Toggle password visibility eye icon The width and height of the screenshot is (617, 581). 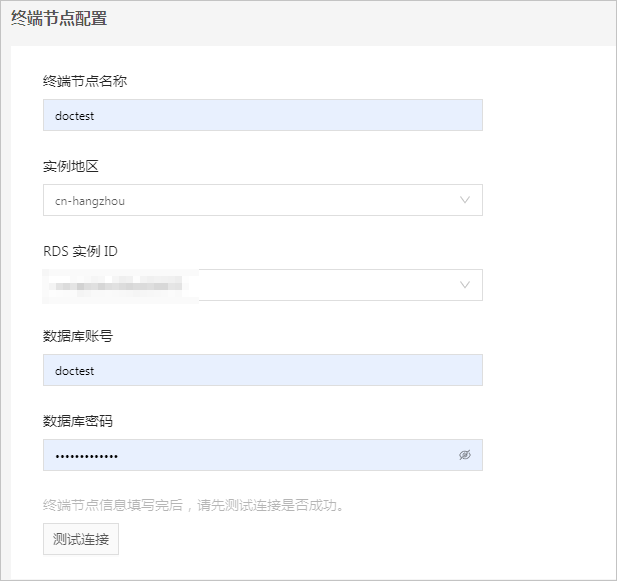[x=464, y=455]
